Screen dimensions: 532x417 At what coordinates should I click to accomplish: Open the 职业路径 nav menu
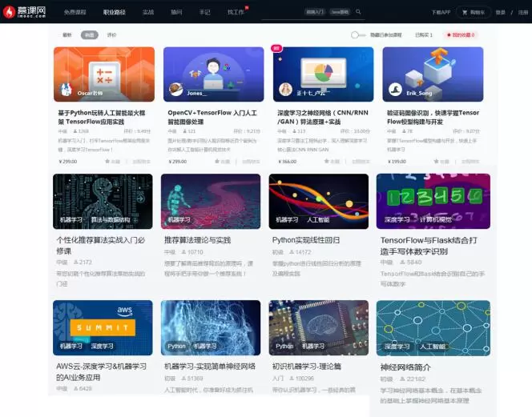pyautogui.click(x=115, y=13)
